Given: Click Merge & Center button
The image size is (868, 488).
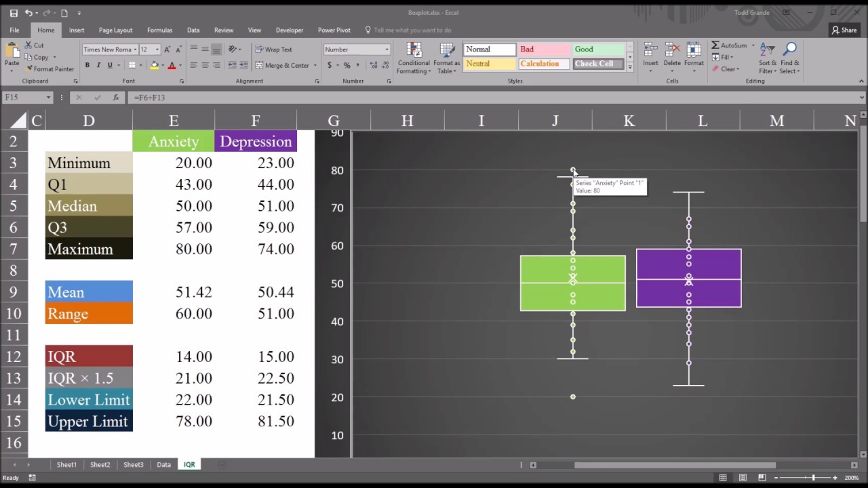Looking at the screenshot, I should (282, 66).
